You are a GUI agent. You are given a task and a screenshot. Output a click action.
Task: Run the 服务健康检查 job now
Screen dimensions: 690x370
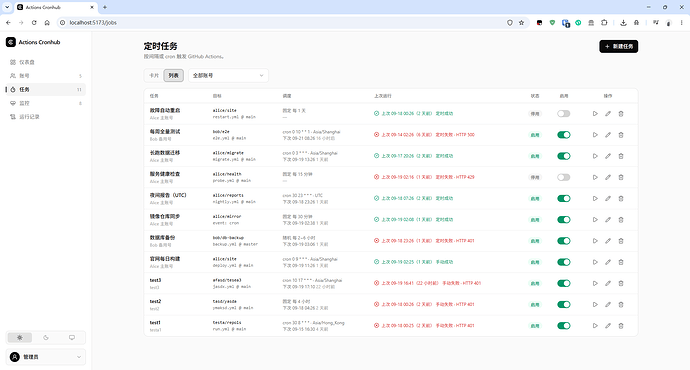click(595, 177)
